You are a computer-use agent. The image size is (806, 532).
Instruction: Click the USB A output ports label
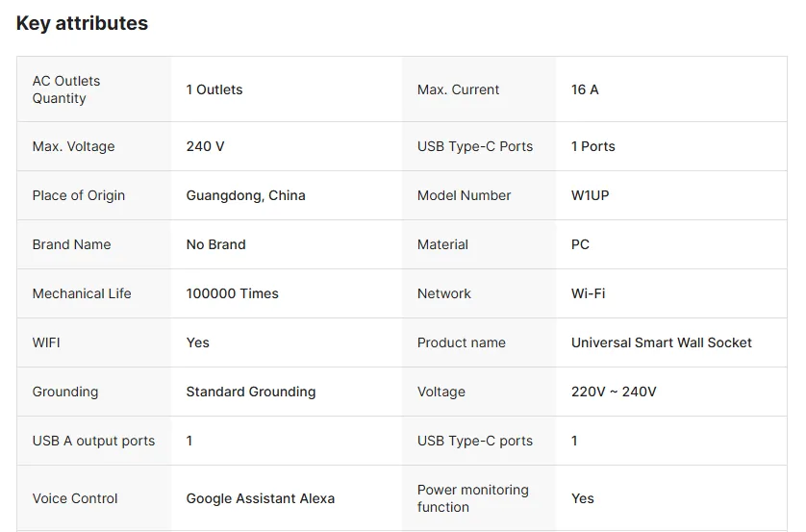click(93, 441)
